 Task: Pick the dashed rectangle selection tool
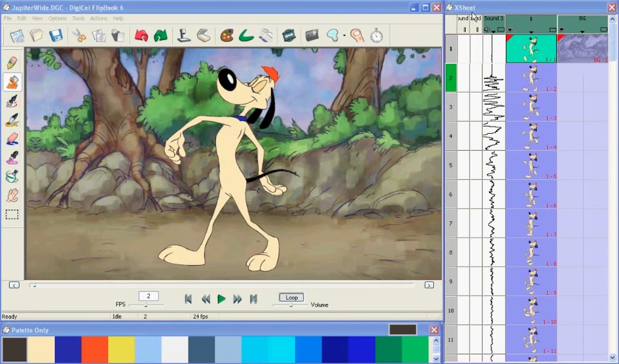click(12, 215)
